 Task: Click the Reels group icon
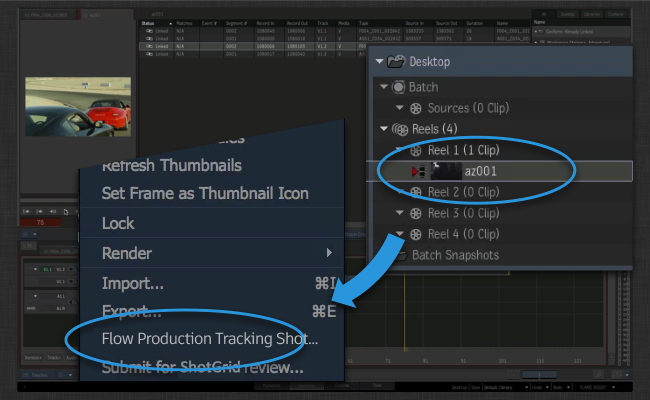[x=400, y=129]
